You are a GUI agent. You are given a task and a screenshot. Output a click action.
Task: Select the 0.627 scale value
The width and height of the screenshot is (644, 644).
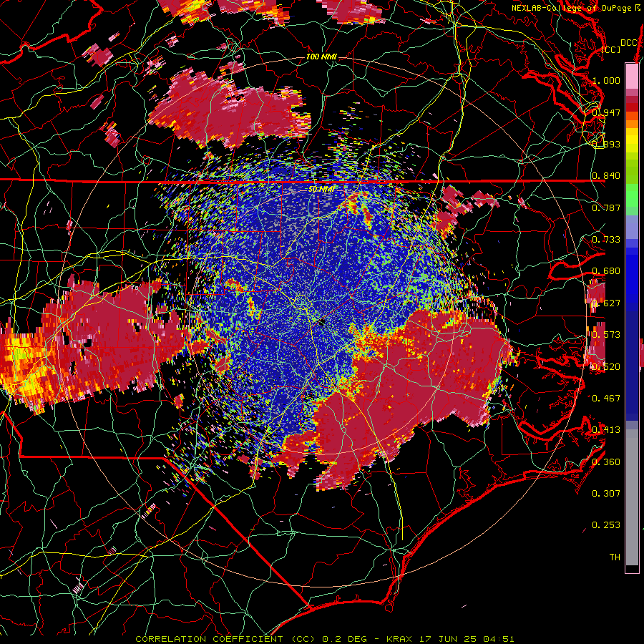606,303
